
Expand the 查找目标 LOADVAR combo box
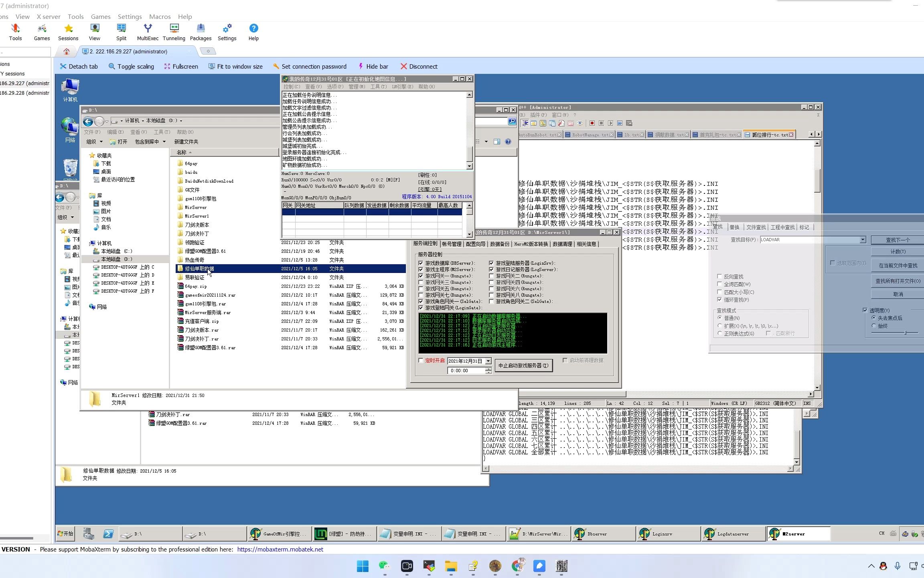tap(863, 240)
